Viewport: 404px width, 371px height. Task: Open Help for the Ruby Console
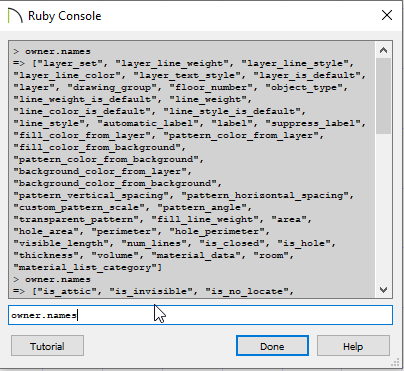click(353, 346)
